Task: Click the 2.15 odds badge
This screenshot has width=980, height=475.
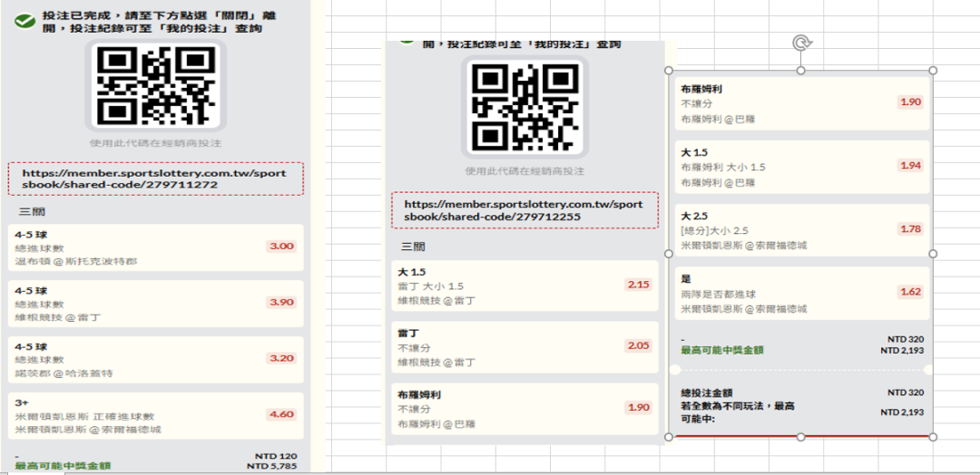Action: (638, 285)
